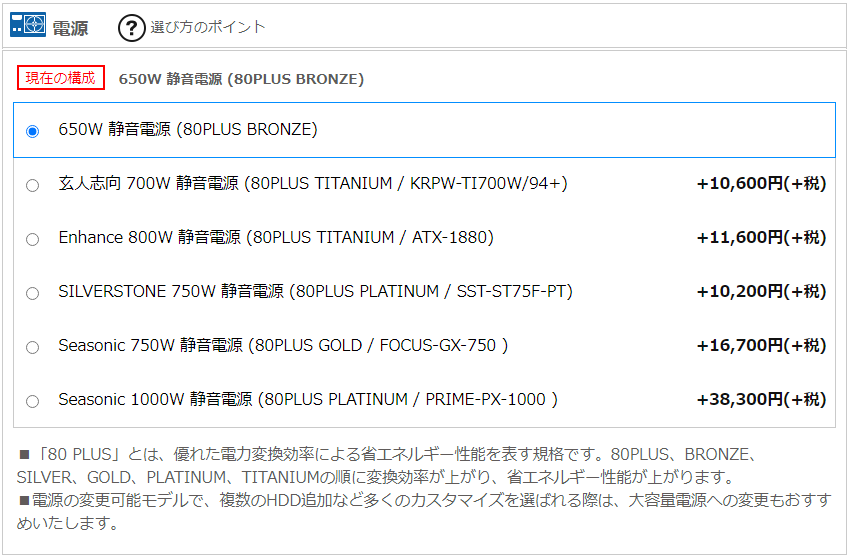Select the 650W 静音電源 BRONZE radio button
851x559 pixels.
click(33, 131)
